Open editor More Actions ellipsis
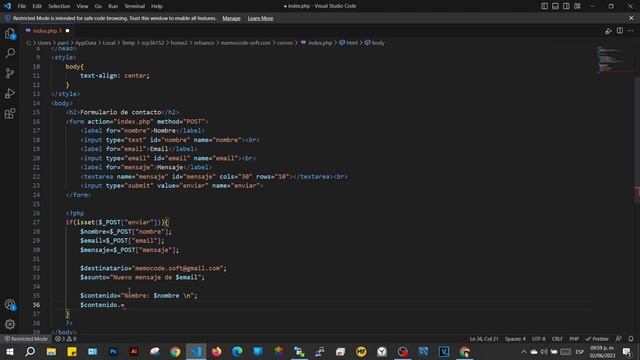The image size is (640, 360). (x=631, y=31)
